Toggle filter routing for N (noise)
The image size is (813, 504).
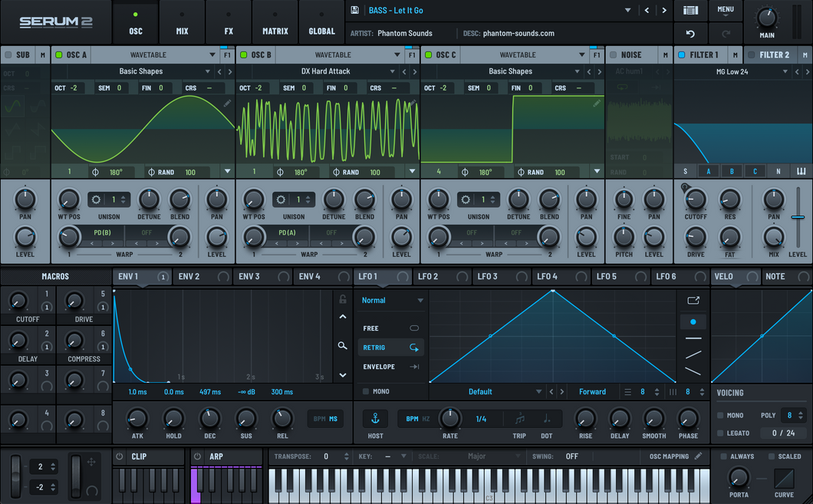778,172
